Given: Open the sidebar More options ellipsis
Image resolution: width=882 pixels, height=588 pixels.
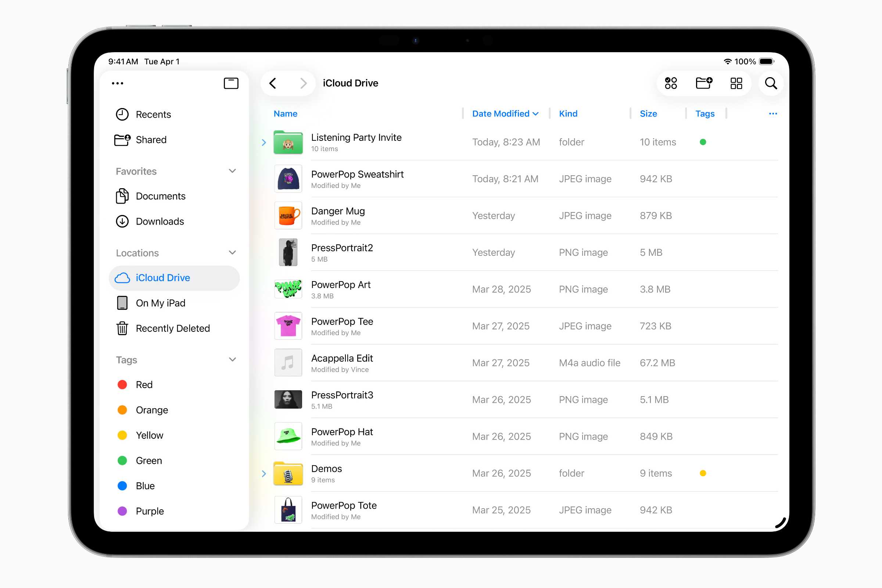Looking at the screenshot, I should (117, 83).
